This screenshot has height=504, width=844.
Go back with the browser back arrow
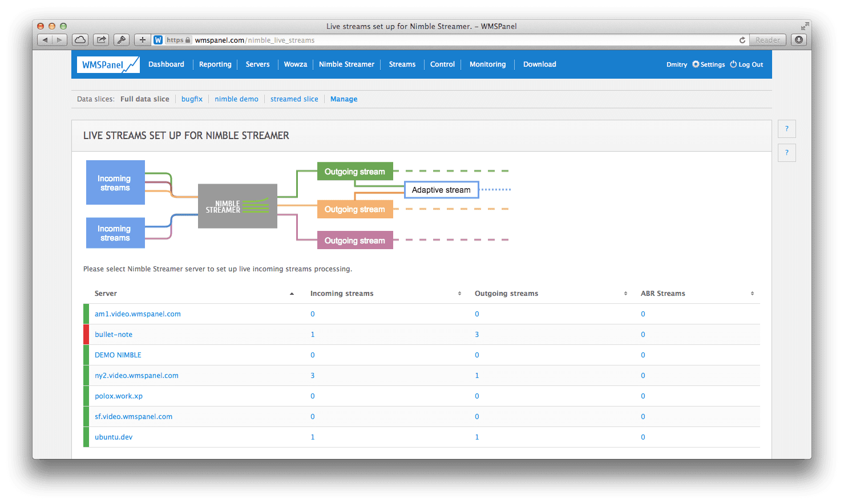(45, 40)
